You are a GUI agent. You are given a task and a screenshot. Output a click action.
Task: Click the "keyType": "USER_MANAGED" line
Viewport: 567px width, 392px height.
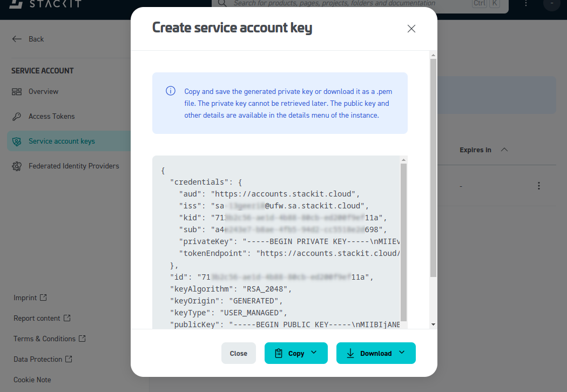tap(228, 313)
